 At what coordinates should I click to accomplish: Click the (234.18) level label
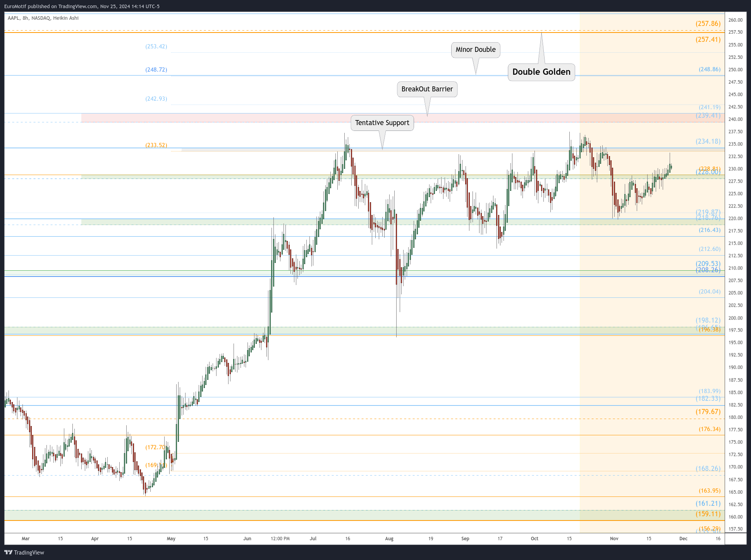(708, 141)
